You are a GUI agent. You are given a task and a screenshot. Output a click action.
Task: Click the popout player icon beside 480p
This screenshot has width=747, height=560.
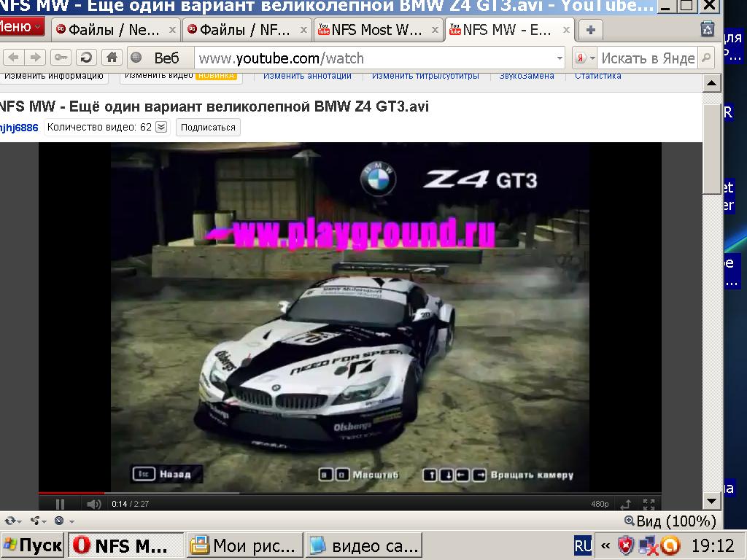tap(625, 504)
